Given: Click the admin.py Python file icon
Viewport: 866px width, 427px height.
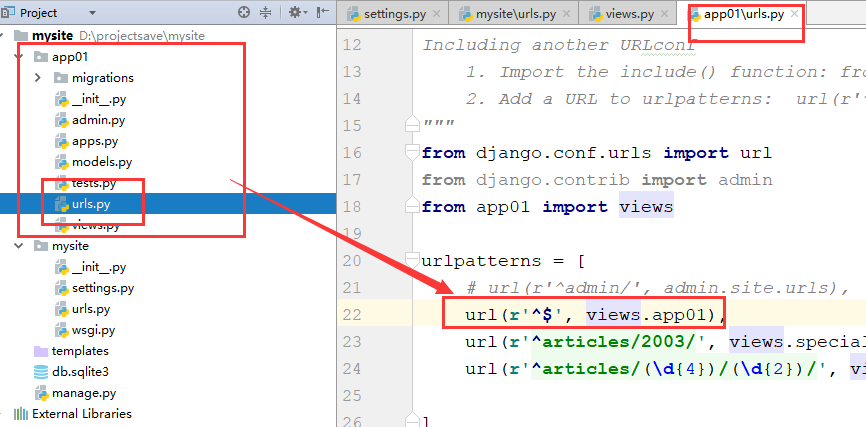Looking at the screenshot, I should 61,120.
